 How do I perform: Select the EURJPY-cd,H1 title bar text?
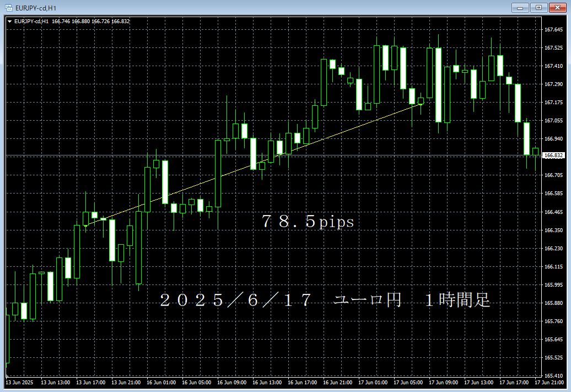pos(33,8)
